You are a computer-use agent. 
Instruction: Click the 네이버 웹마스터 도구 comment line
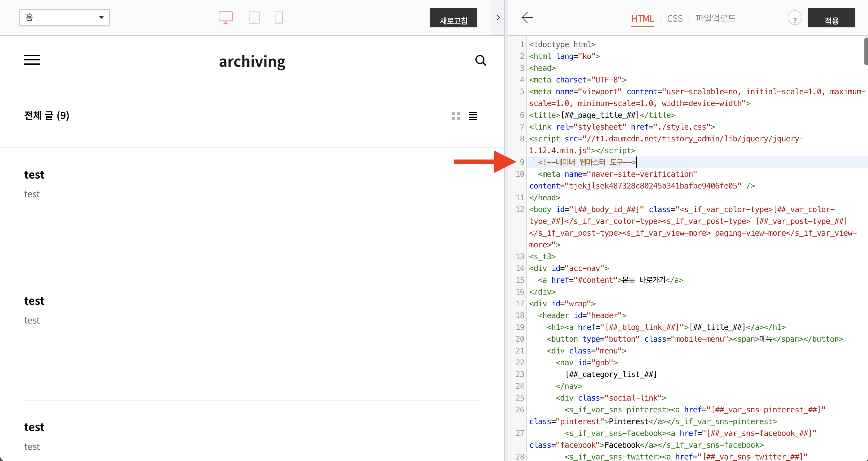pos(587,162)
